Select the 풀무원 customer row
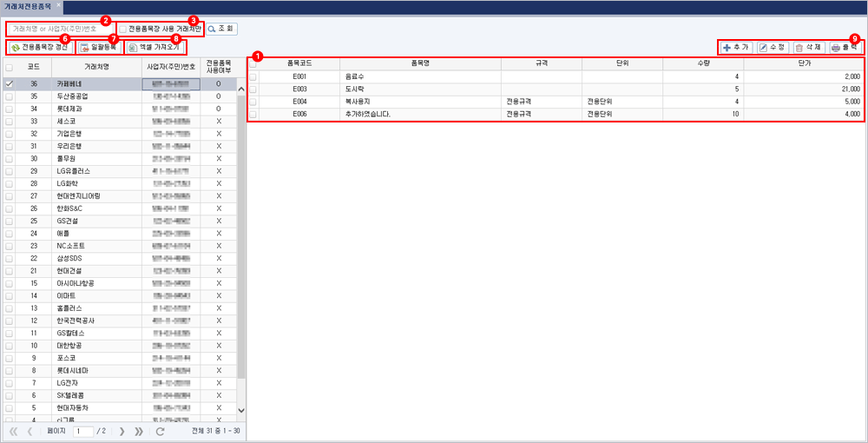868x443 pixels. point(121,158)
